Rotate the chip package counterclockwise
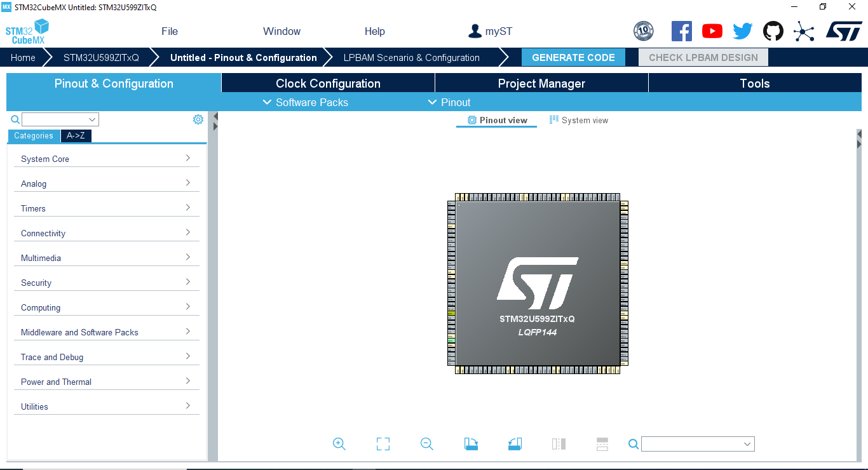This screenshot has height=470, width=868. click(x=515, y=444)
